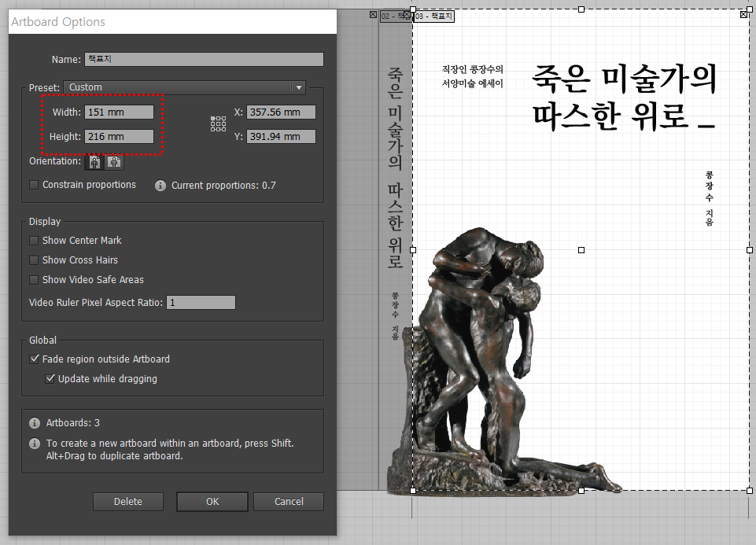This screenshot has width=756, height=545.
Task: Click the subtitle '직장인 콩장수의'
Action: (x=473, y=69)
